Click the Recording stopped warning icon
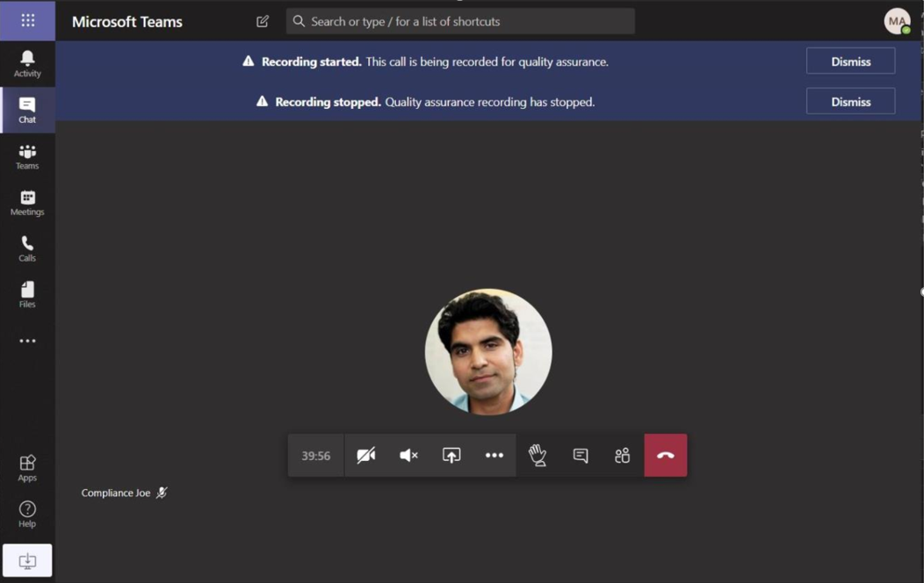The width and height of the screenshot is (924, 583). 262,101
